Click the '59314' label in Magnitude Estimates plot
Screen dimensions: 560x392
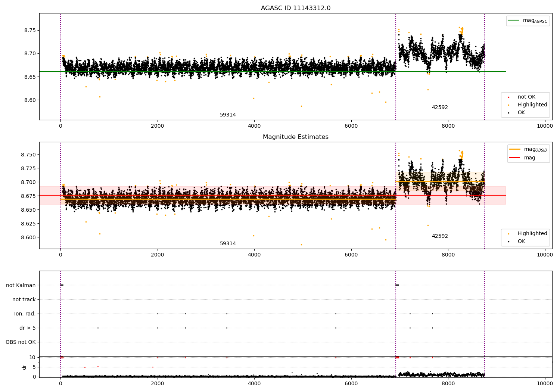[228, 244]
